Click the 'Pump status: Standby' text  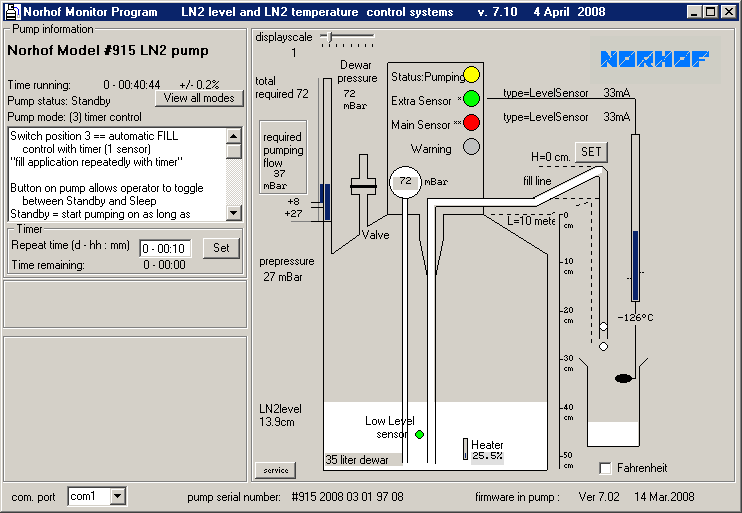59,101
